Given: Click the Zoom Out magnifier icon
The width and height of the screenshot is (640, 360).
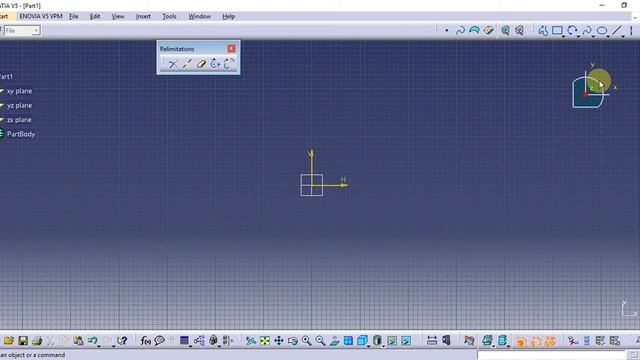Looking at the screenshot, I should click(x=320, y=340).
